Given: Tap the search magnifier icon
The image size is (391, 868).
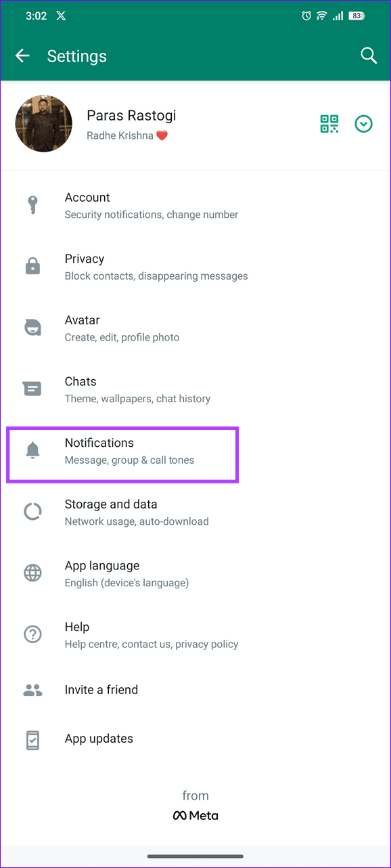Looking at the screenshot, I should pos(369,56).
